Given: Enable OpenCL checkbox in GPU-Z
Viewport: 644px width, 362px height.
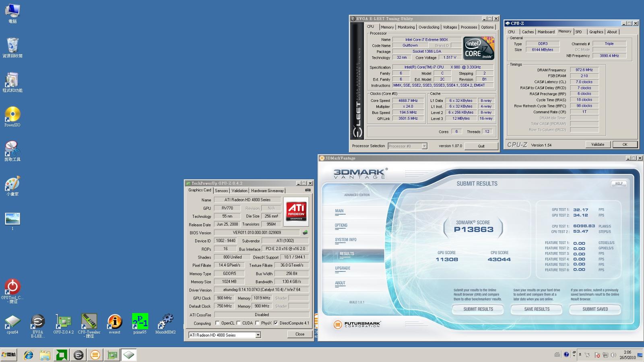Looking at the screenshot, I should [218, 323].
